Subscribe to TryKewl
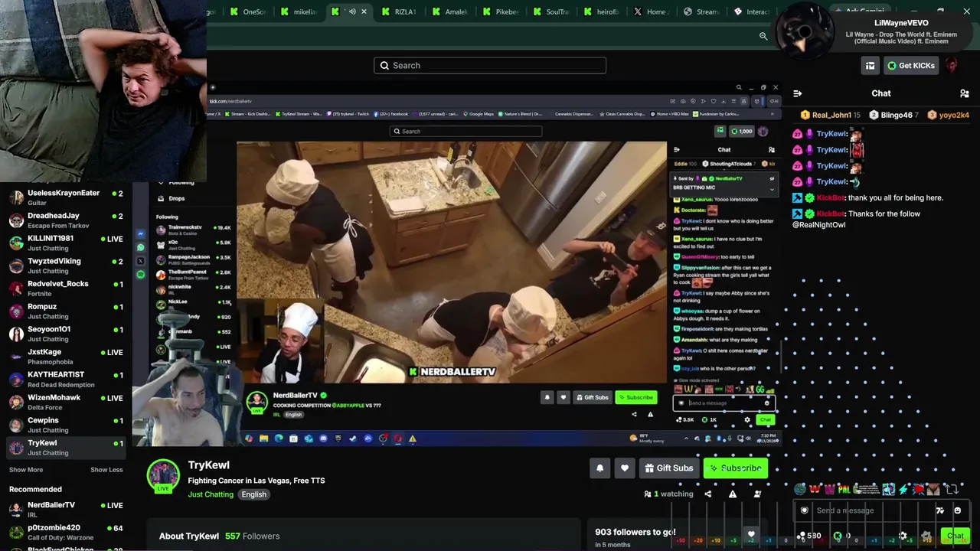980x551 pixels. (736, 468)
